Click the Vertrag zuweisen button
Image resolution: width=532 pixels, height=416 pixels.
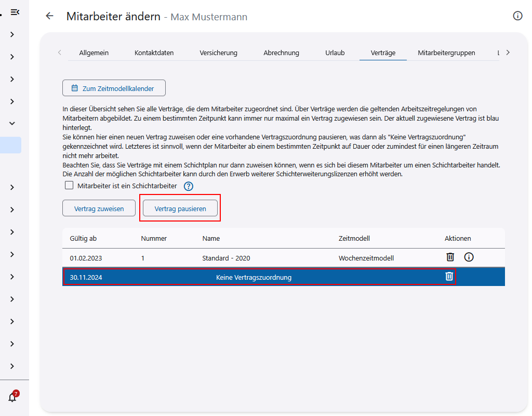99,209
